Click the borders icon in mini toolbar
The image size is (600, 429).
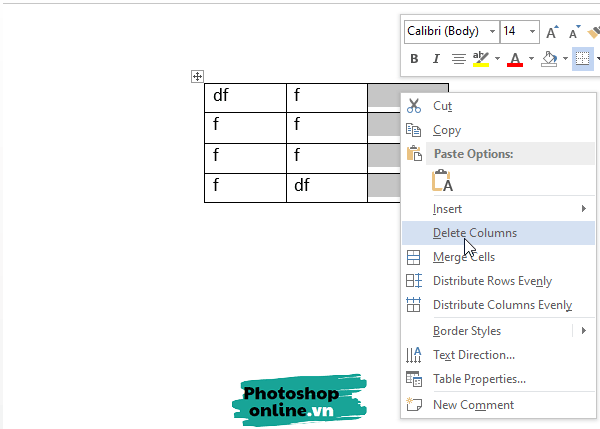point(581,60)
